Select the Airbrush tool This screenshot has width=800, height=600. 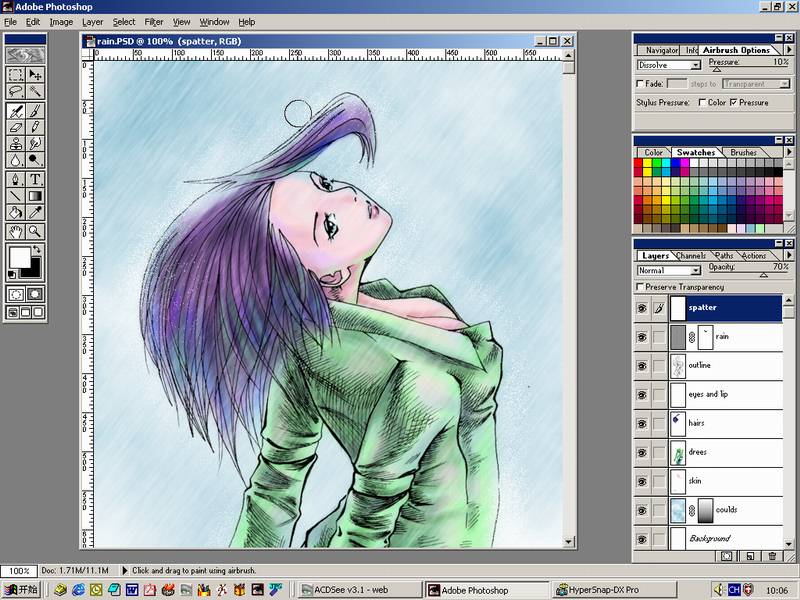16,111
